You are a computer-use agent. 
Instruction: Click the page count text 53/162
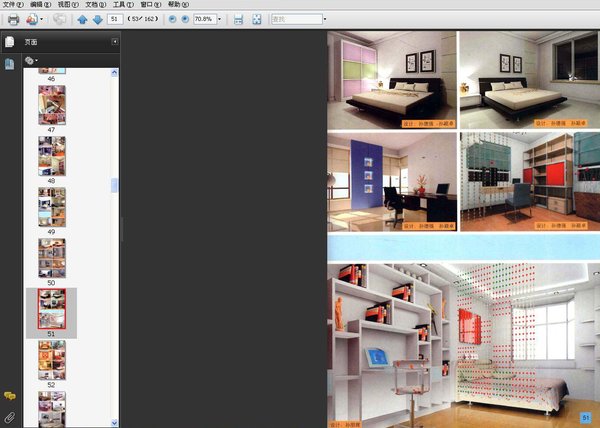[x=143, y=19]
